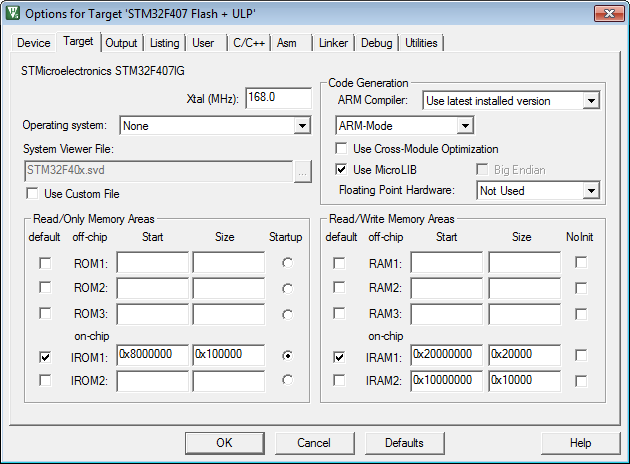
Task: Click the ROM1 Start field
Action: pyautogui.click(x=152, y=263)
